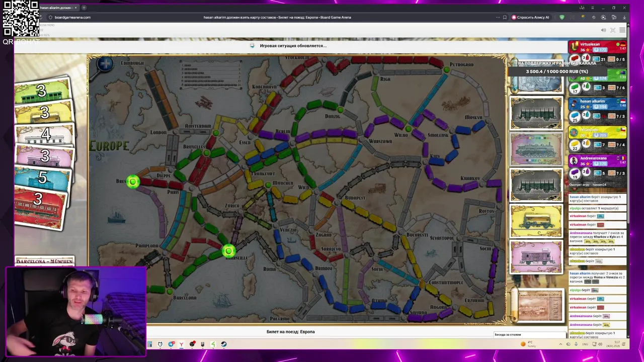Click the glowing Brest city marker

point(133,182)
